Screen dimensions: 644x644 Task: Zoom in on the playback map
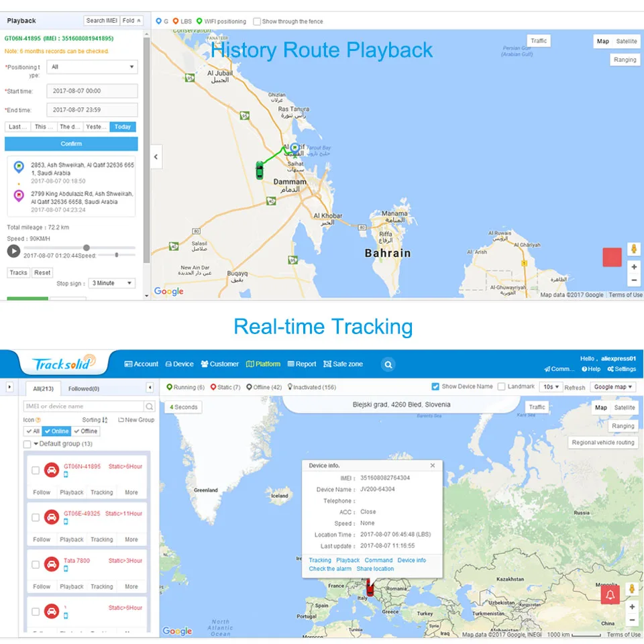pos(634,267)
